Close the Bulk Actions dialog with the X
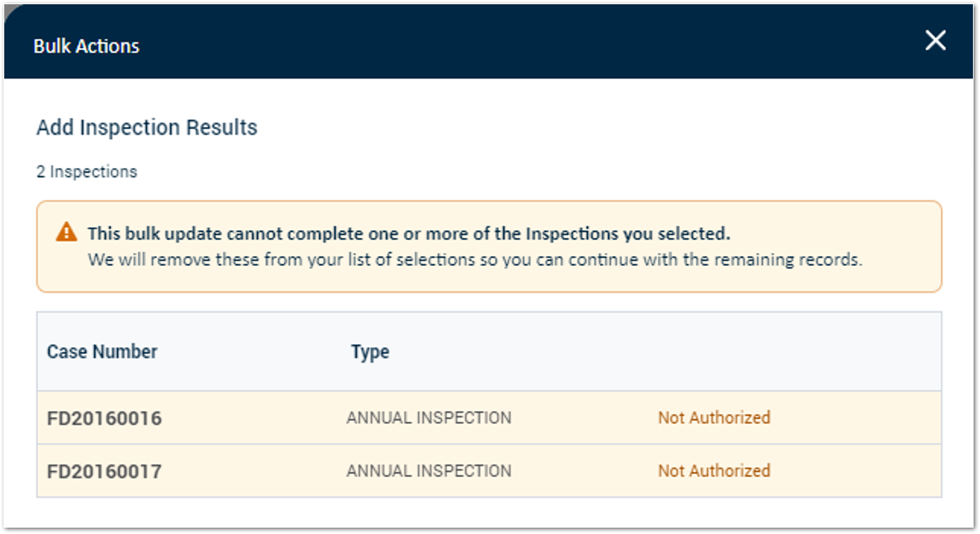The image size is (980, 534). click(936, 41)
